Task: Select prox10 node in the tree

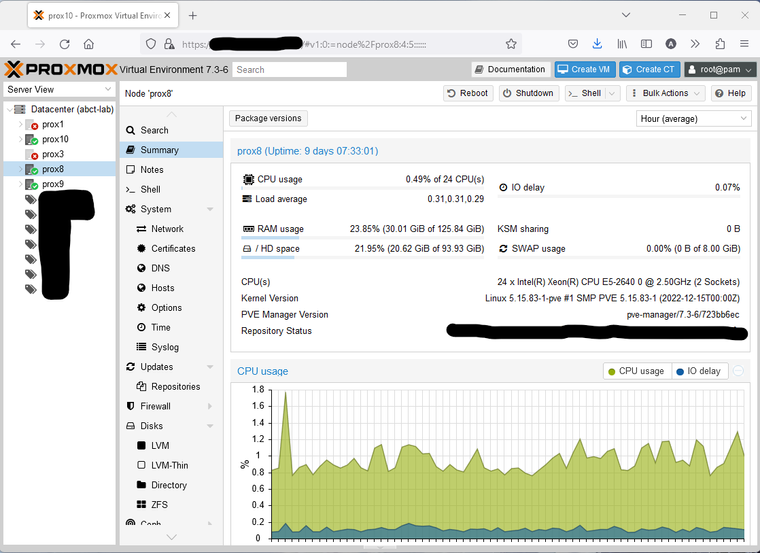Action: pyautogui.click(x=55, y=139)
